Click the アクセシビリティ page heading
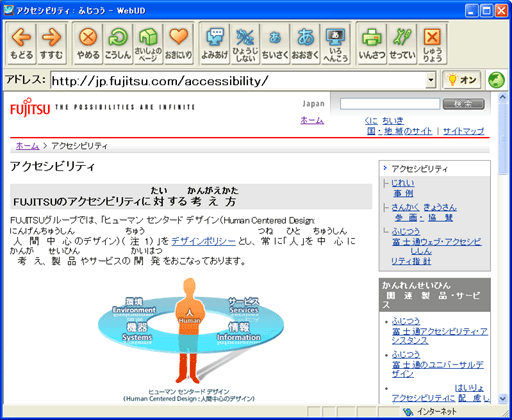Viewport: 512px width, 420px height. coord(53,166)
